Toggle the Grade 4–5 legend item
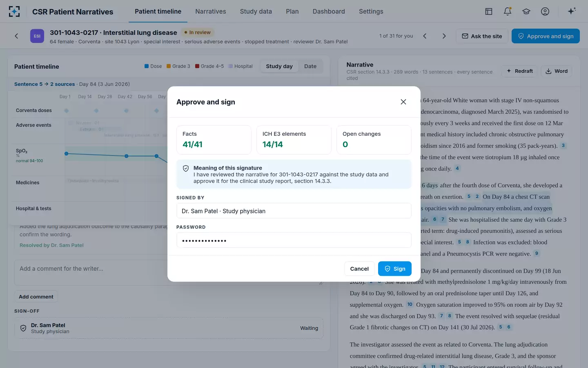The height and width of the screenshot is (368, 588). (x=209, y=66)
